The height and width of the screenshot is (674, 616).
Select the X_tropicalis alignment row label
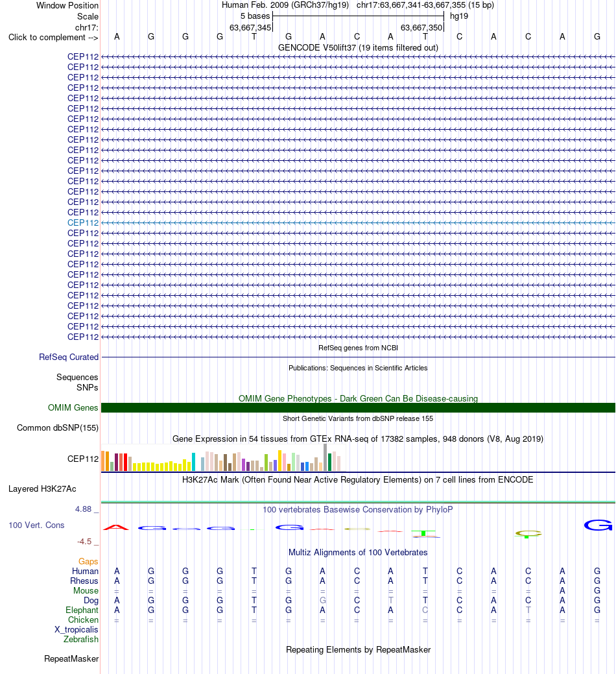[77, 630]
